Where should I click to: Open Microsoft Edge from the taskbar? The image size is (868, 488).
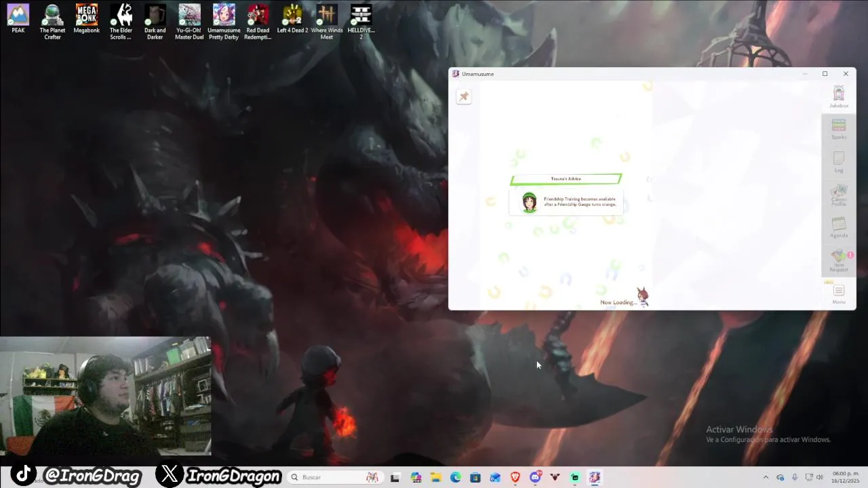pyautogui.click(x=456, y=477)
